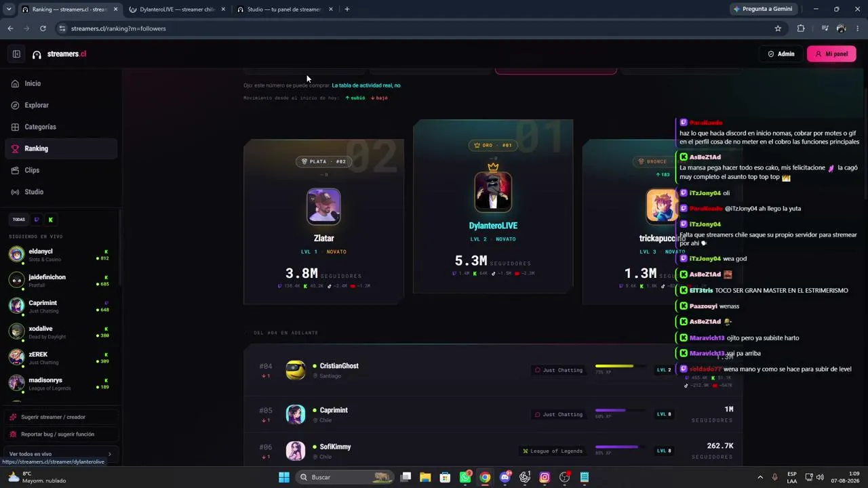868x488 pixels.
Task: Open the Windows Start menu
Action: point(284,477)
